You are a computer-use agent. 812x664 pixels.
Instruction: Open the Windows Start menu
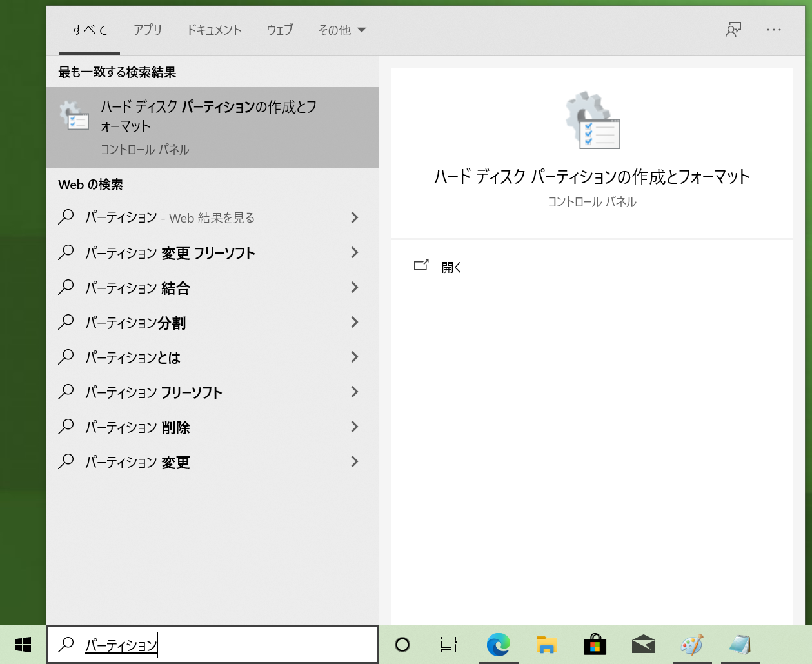click(23, 644)
